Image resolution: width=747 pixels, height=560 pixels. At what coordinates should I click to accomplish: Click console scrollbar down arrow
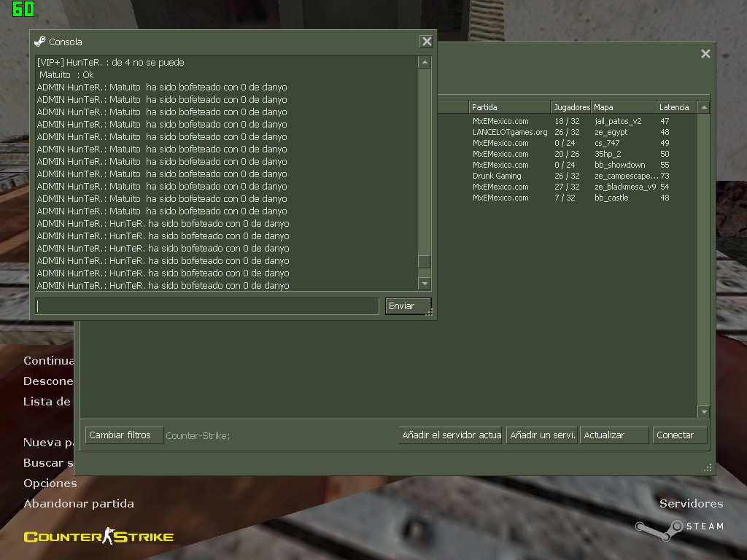point(424,284)
